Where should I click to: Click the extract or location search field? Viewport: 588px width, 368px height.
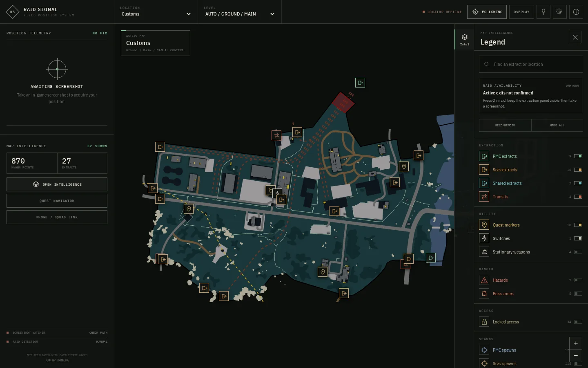(x=531, y=64)
